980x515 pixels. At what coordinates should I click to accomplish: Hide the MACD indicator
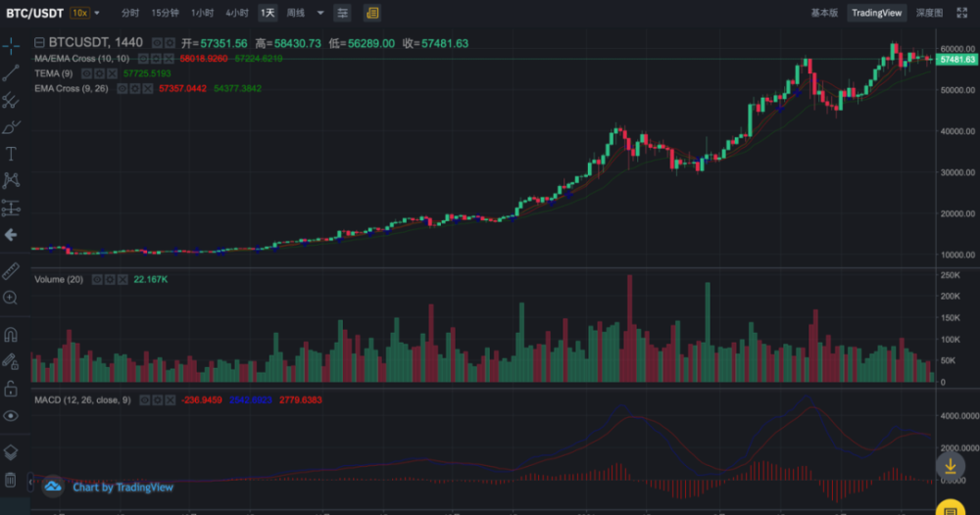coord(144,399)
